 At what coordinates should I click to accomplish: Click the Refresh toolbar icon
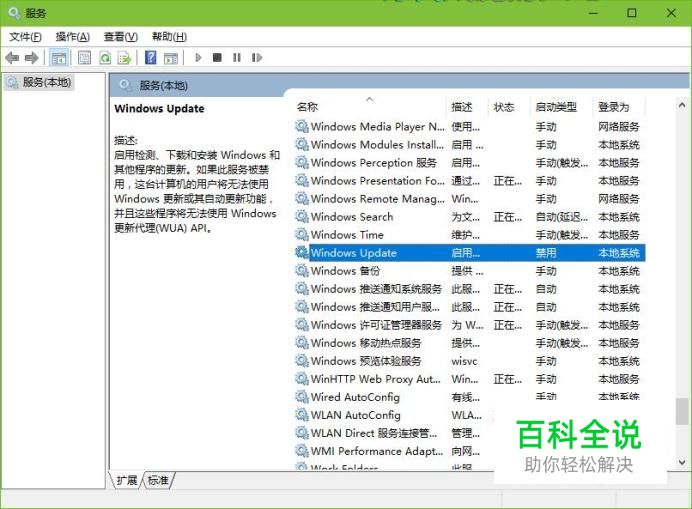coord(105,58)
